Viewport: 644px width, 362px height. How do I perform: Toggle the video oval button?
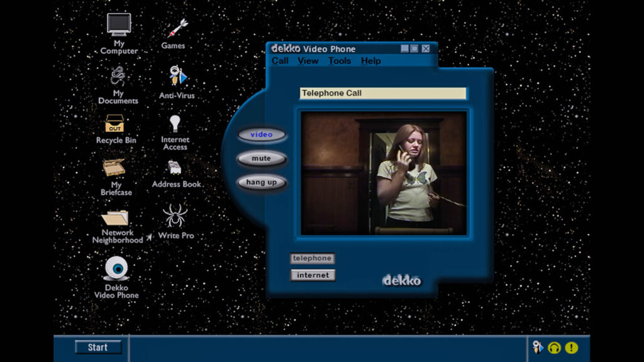[262, 134]
